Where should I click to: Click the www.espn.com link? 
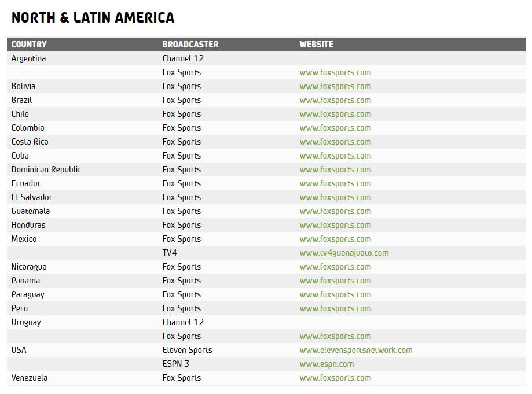(326, 364)
